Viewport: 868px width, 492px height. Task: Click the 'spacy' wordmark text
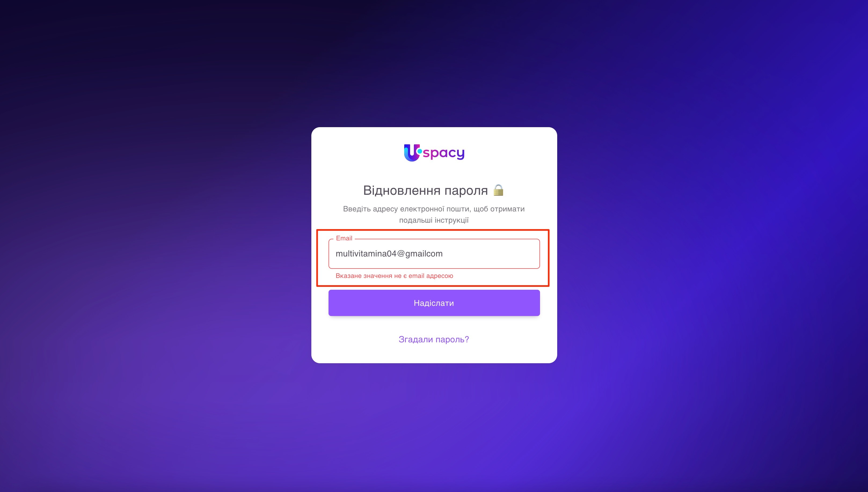coord(443,153)
